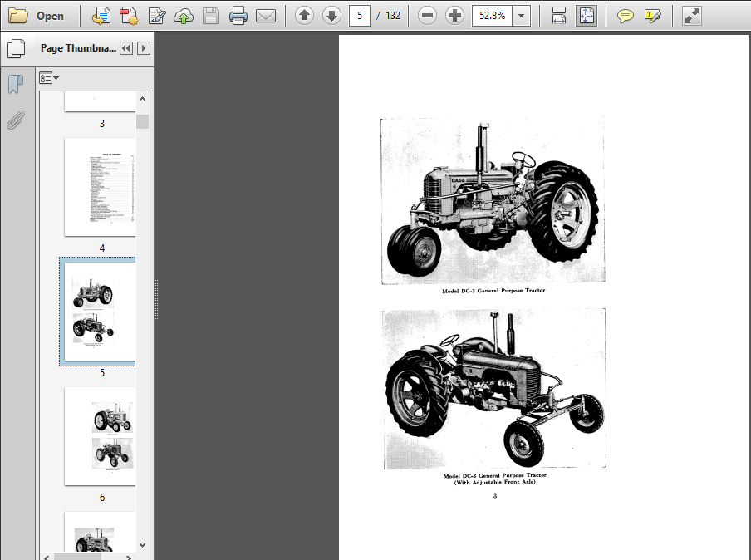
Task: Click the Page Thumbnails panel icon
Action: 17,48
